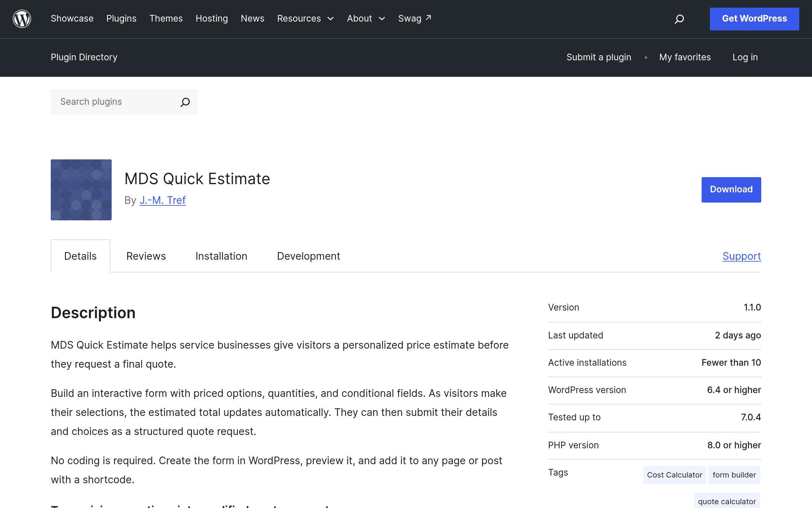
Task: Click the quote calculator tag
Action: click(x=727, y=501)
